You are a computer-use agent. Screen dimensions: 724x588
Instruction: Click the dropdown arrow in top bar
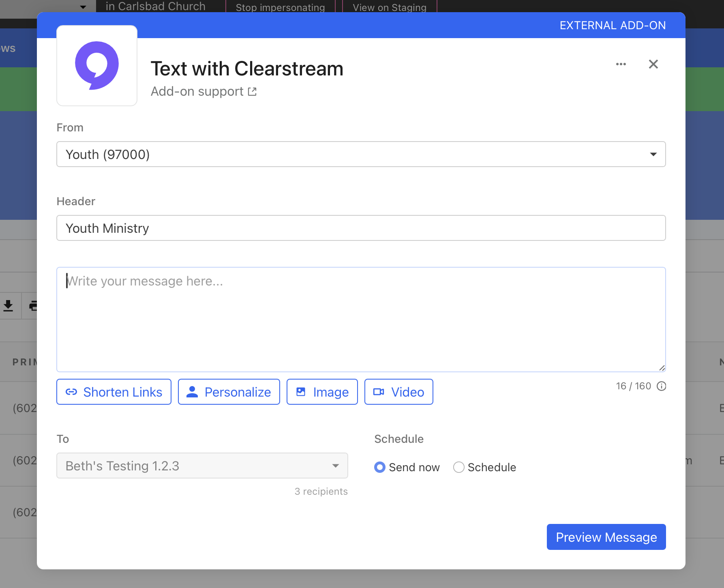(83, 7)
